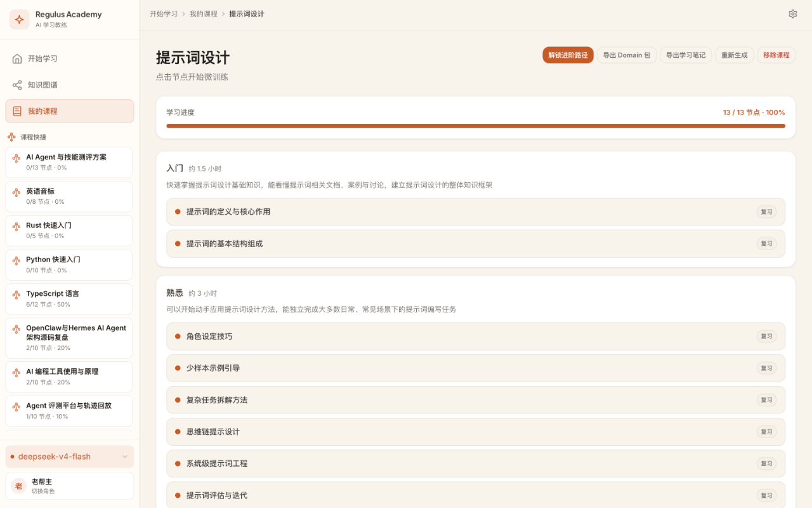Open 知识图谱 in sidebar

[70, 84]
